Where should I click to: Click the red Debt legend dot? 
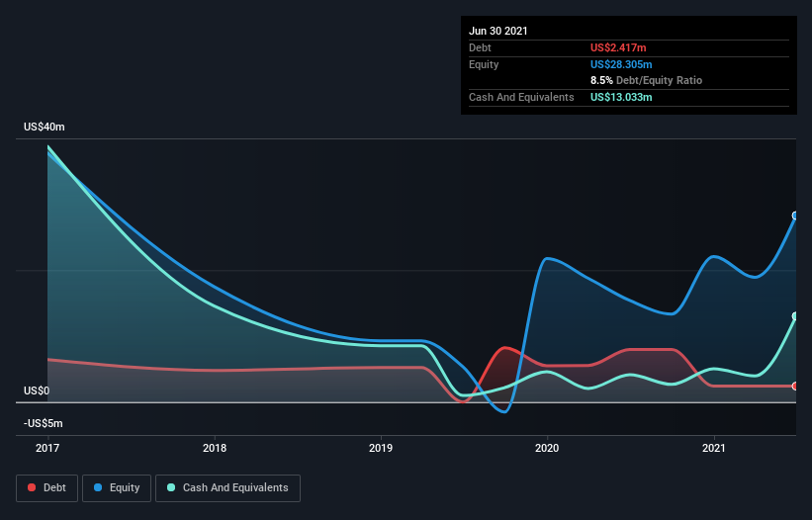(x=32, y=487)
